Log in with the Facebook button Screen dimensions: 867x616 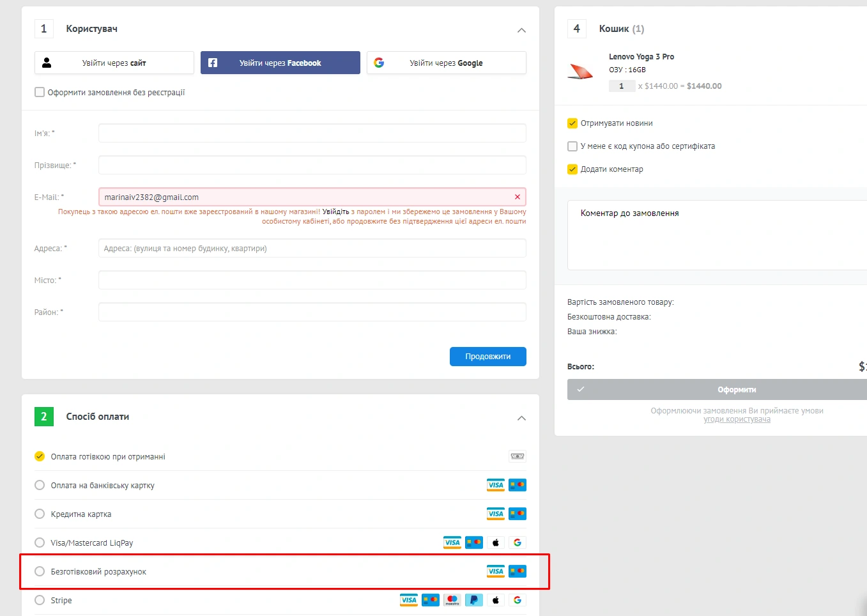[x=280, y=63]
